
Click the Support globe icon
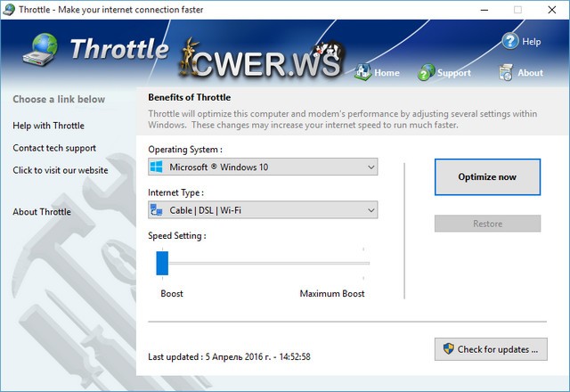tap(427, 72)
